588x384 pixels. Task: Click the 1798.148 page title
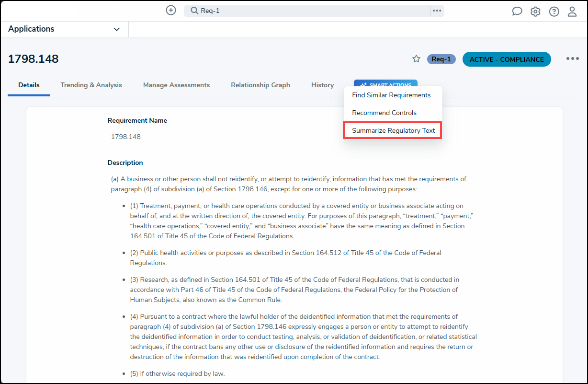point(34,59)
